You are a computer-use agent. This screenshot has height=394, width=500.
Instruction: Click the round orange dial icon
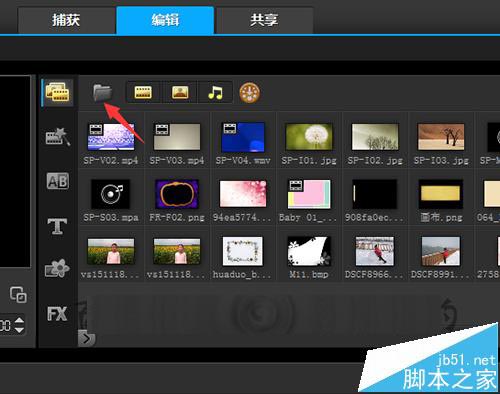pyautogui.click(x=250, y=92)
